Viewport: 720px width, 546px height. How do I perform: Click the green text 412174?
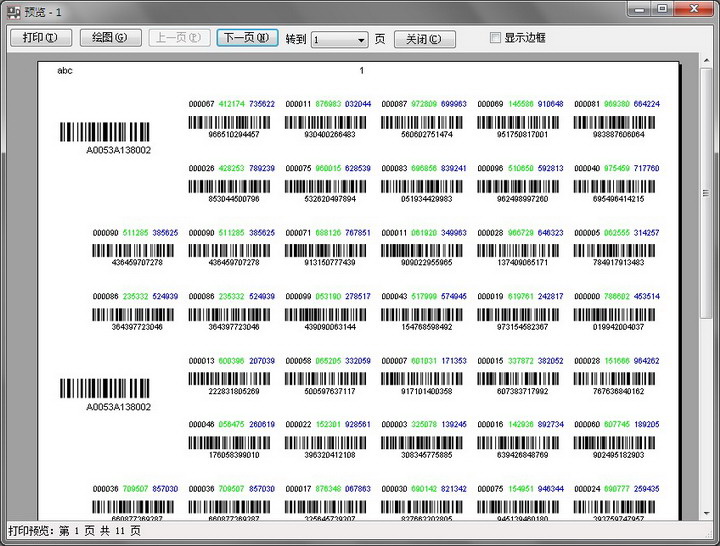[x=231, y=104]
